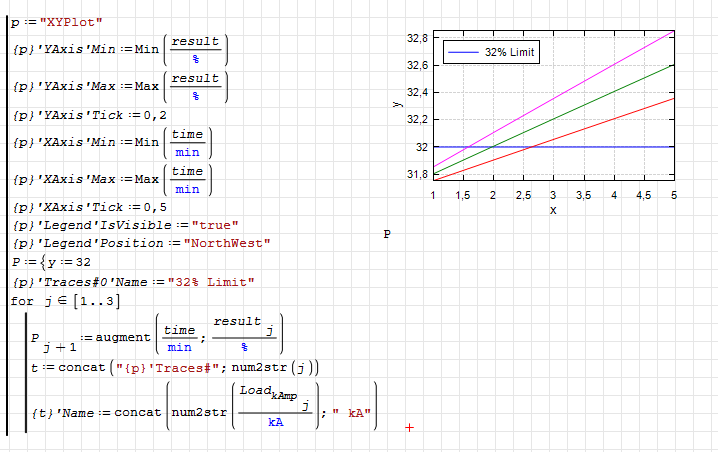
Task: Click the plus cursor marker on worksheet
Action: pos(409,427)
